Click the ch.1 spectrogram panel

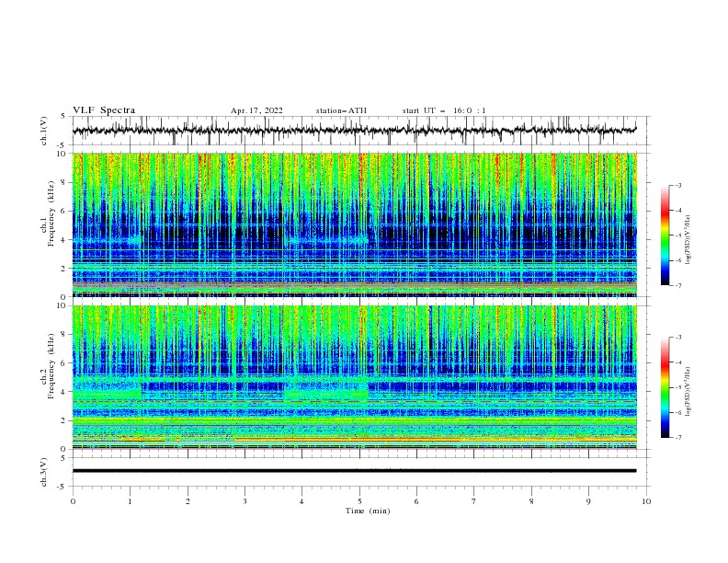355,224
